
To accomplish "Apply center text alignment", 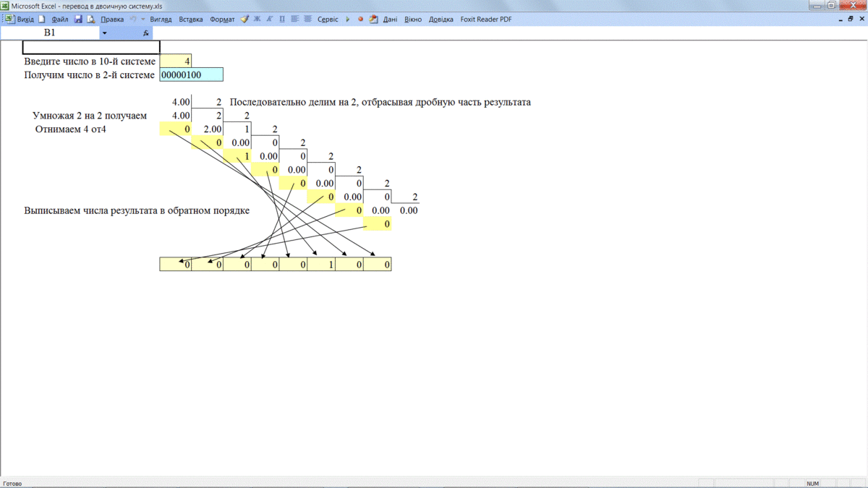I will point(308,20).
